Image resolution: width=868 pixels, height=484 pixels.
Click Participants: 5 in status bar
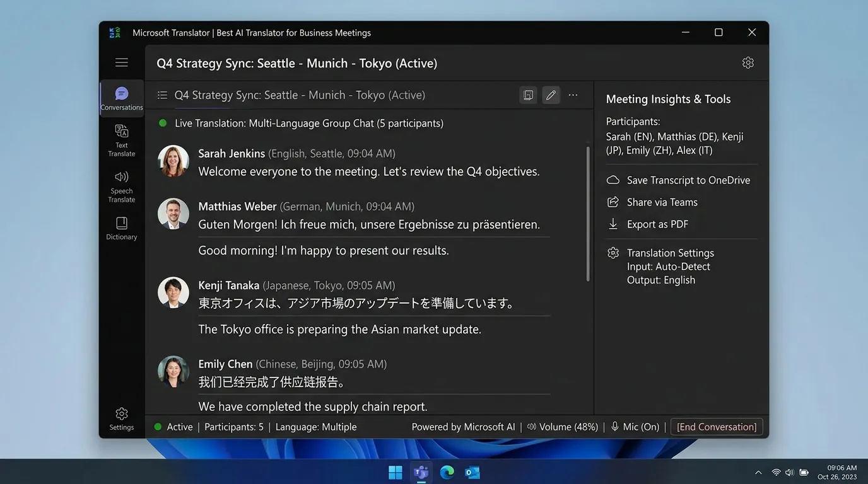[234, 427]
